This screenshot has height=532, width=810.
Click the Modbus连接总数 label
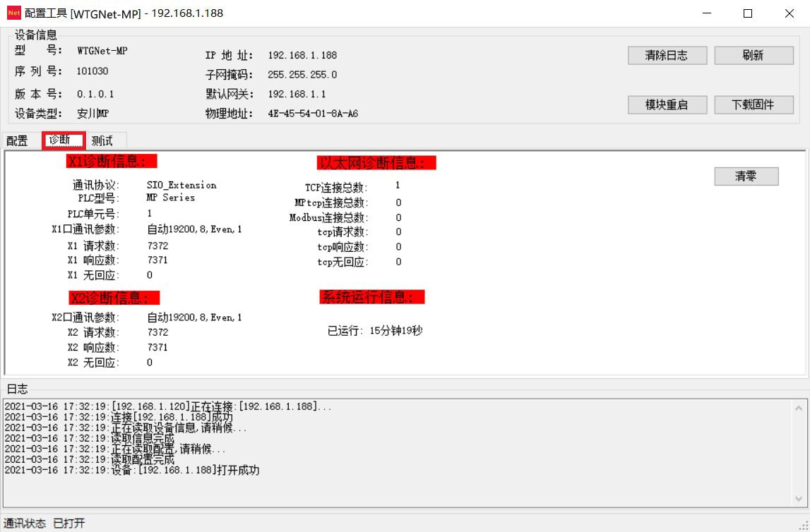pos(328,218)
